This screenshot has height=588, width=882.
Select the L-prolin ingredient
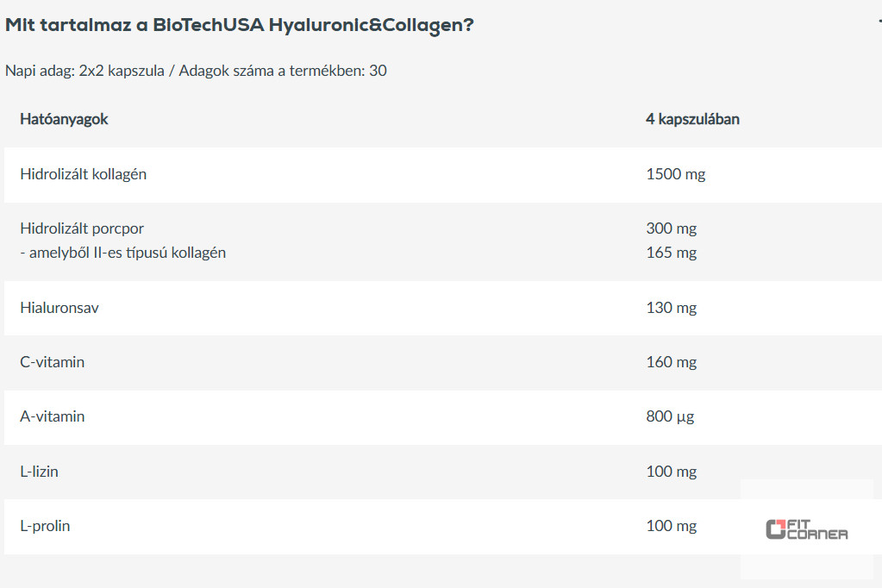[x=45, y=526]
